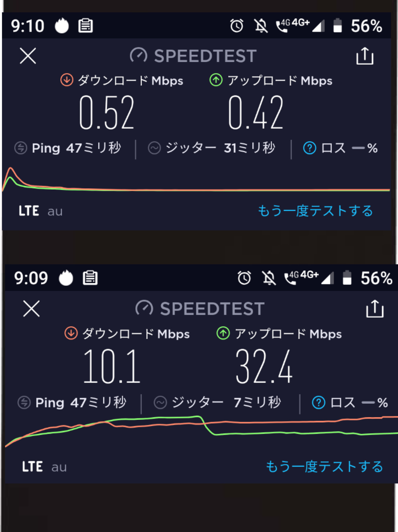The image size is (398, 532).
Task: Tap もう一度テストする under the 0.42 upload result
Action: tap(315, 211)
